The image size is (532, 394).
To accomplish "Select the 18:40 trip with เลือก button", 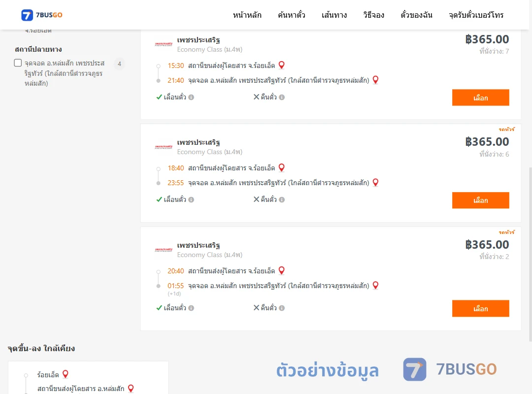I will (x=480, y=200).
